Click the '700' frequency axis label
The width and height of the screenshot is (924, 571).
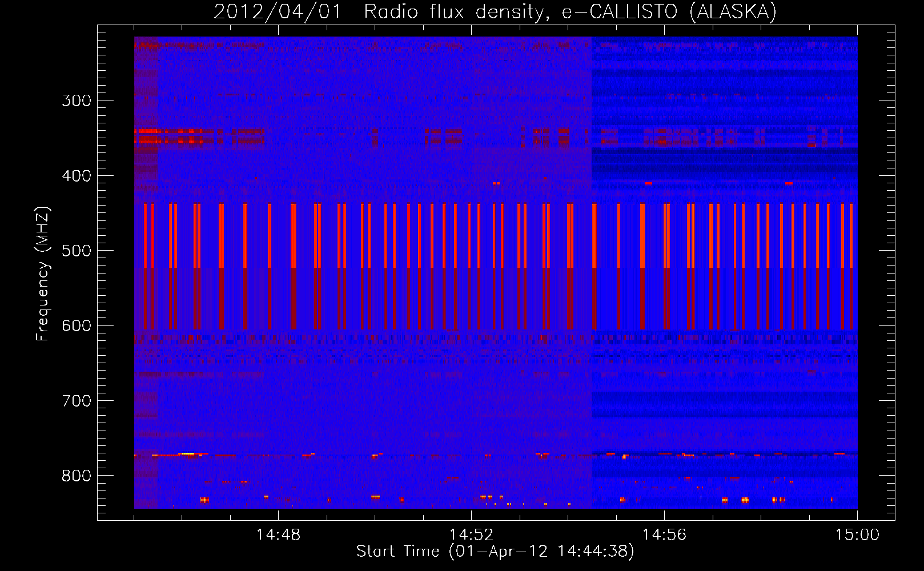(77, 401)
